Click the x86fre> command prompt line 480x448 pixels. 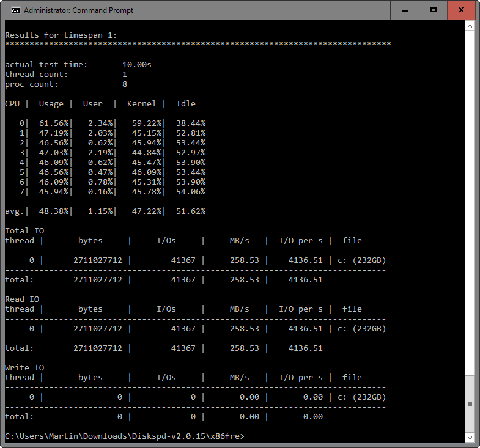tap(125, 436)
